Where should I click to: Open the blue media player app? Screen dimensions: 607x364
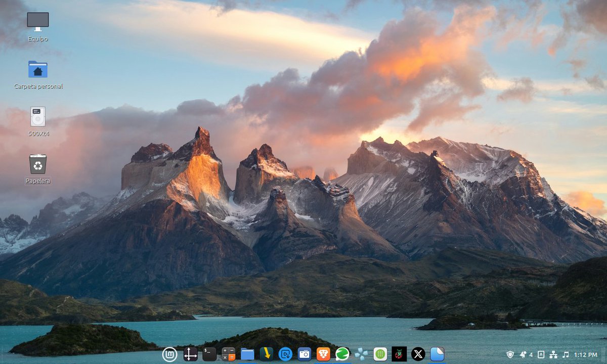coord(285,354)
